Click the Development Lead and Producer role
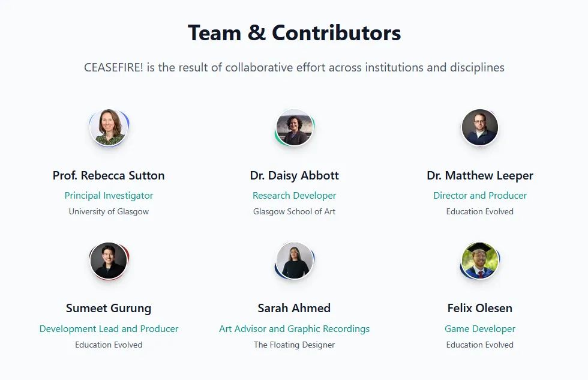588x380 pixels. (x=109, y=328)
